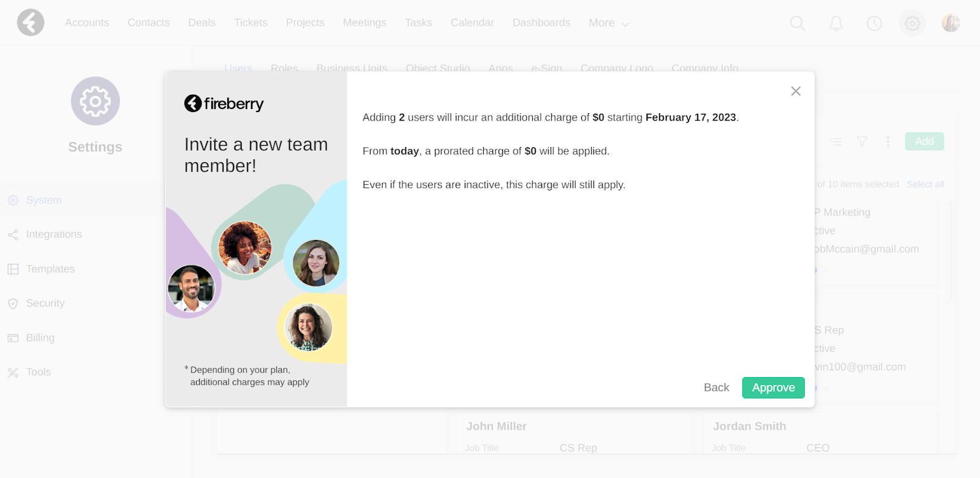Click the large Settings gear icon in the sidebar

click(x=96, y=101)
